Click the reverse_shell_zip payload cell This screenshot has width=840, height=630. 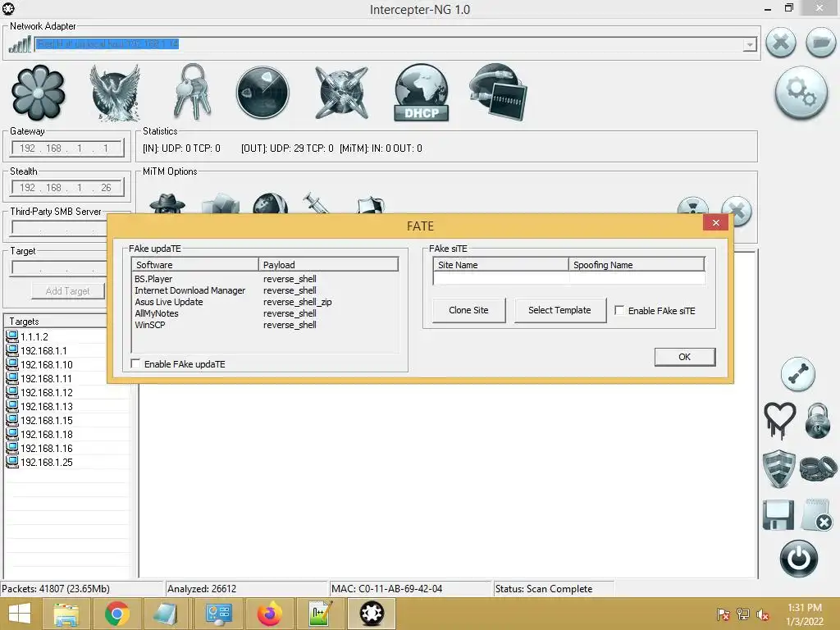(x=297, y=302)
